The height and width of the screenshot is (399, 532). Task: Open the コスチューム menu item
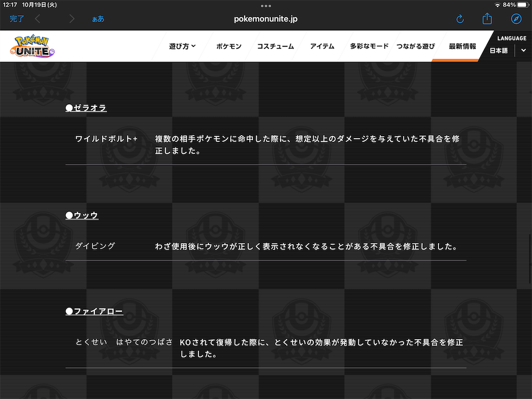275,46
